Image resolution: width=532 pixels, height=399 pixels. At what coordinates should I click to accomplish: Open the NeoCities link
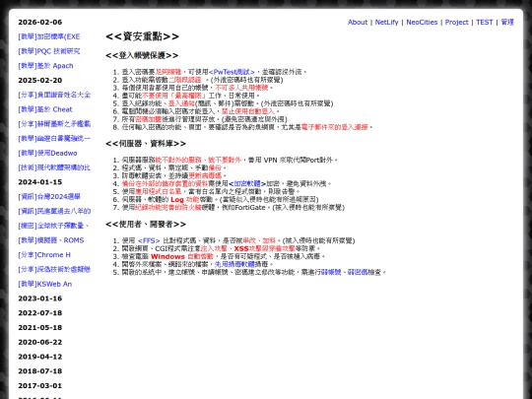pos(422,23)
